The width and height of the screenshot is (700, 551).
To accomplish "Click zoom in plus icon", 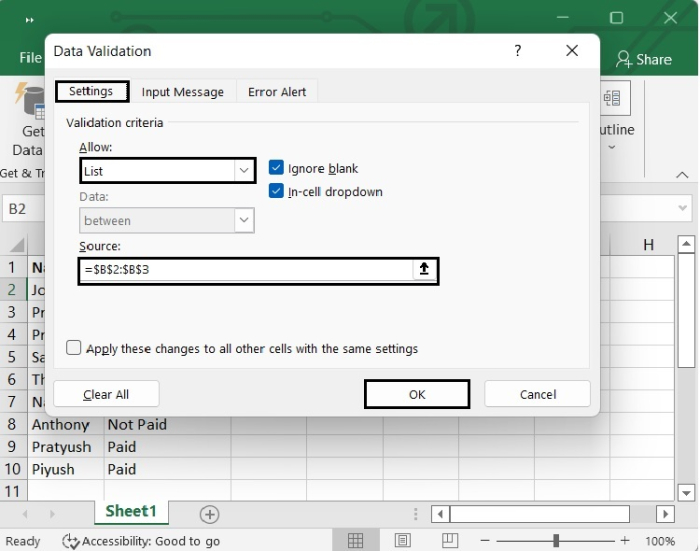I will coord(625,541).
